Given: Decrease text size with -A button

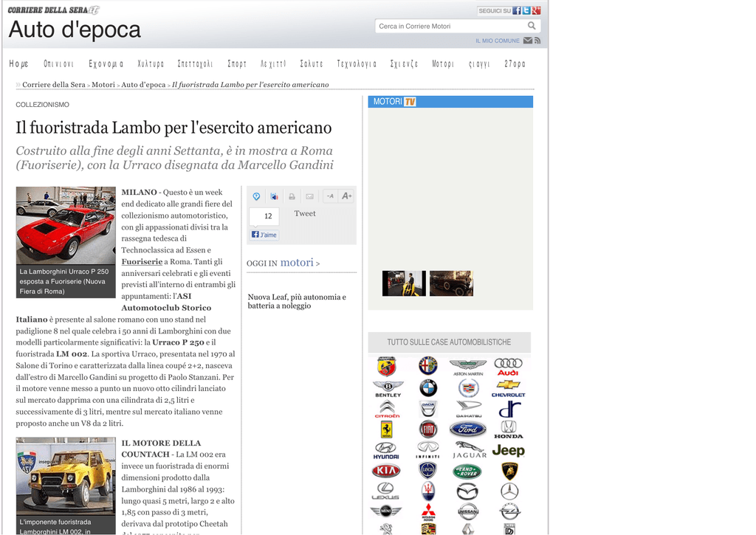Looking at the screenshot, I should [330, 196].
